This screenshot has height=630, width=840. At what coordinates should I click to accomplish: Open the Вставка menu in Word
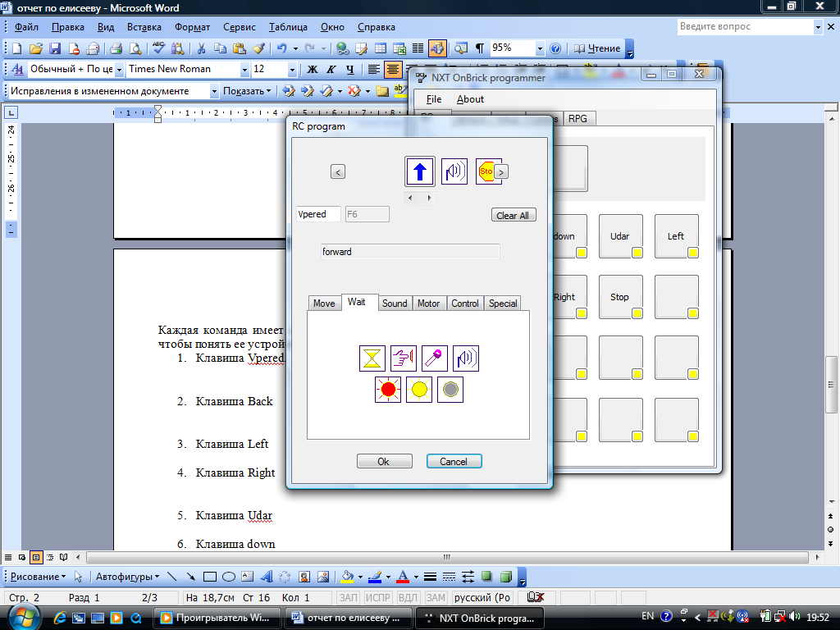tap(144, 27)
